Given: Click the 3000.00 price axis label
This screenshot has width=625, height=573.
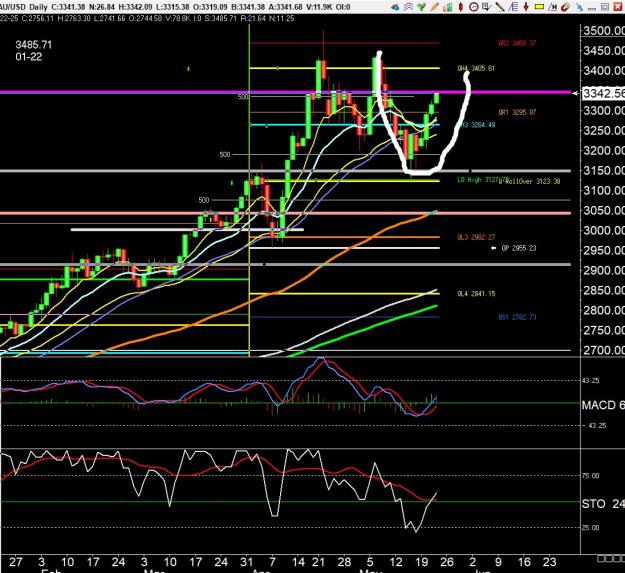Looking at the screenshot, I should click(x=603, y=230).
